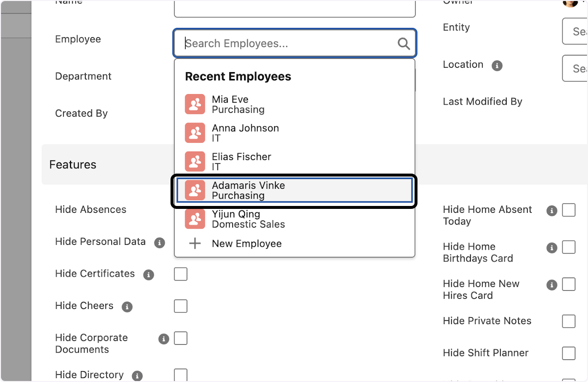The image size is (588, 382).
Task: Check the Hide Cheers checkbox
Action: tap(180, 306)
